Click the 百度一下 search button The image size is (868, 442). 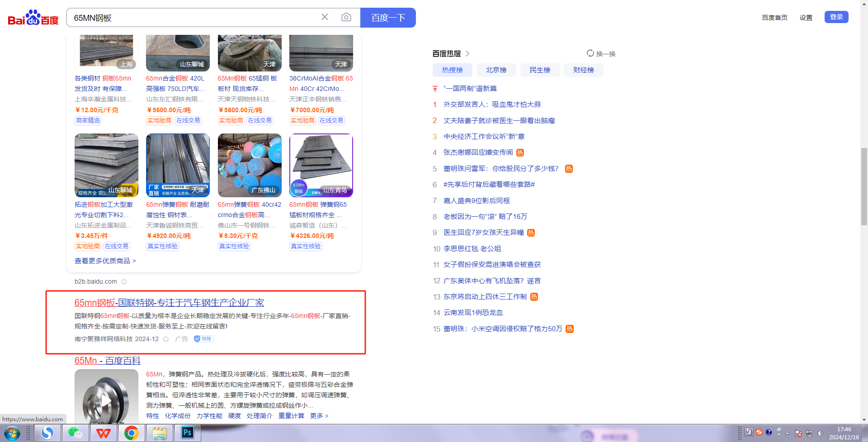(x=388, y=18)
